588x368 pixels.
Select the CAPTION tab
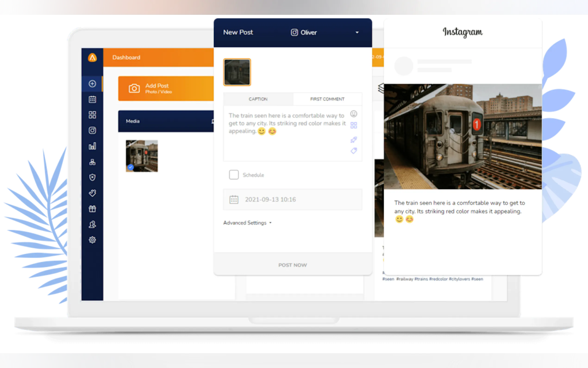[x=258, y=99]
